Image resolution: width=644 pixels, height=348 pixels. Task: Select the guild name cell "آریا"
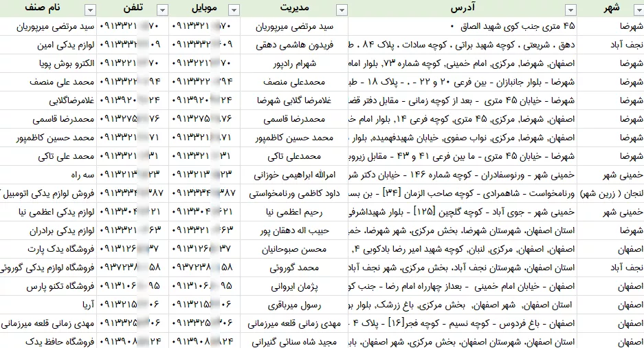click(48, 305)
